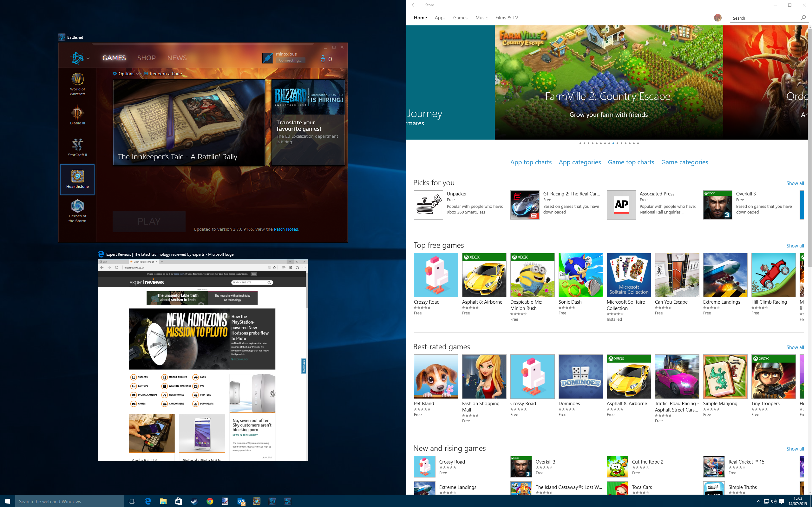Open Outlook from the taskbar
812x507 pixels.
tap(241, 501)
